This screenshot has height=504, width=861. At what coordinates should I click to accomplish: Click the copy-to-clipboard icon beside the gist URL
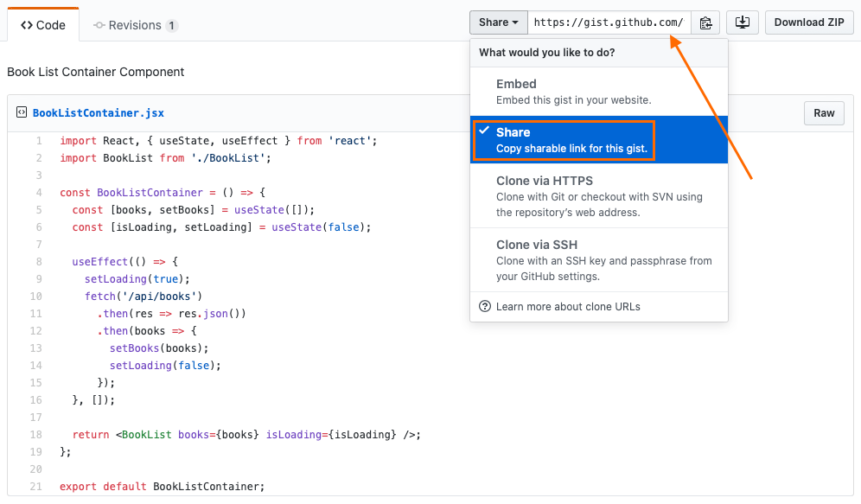[705, 22]
